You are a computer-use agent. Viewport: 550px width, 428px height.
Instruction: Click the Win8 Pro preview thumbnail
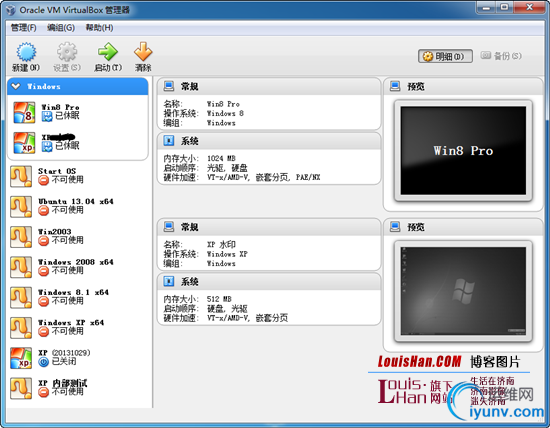pyautogui.click(x=463, y=151)
